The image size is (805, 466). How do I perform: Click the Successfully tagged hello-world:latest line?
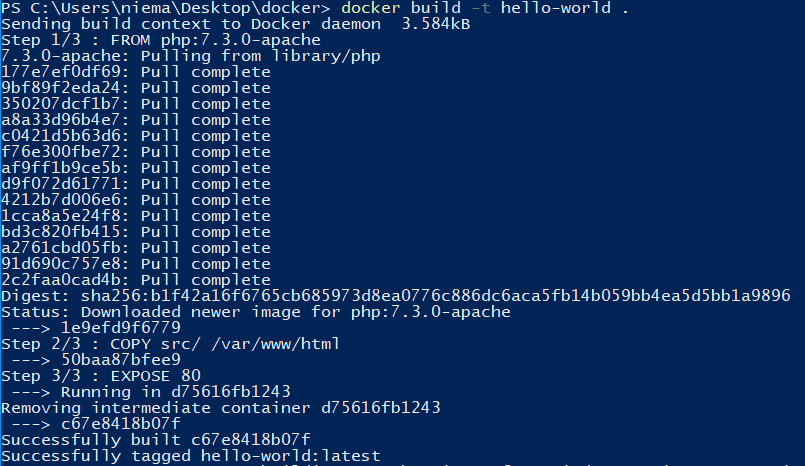[x=190, y=456]
